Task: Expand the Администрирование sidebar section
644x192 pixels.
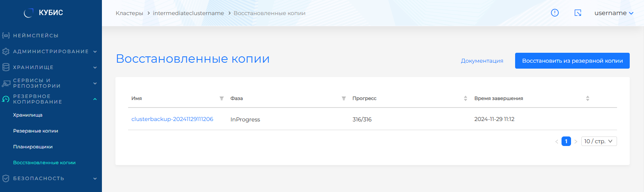Action: (51, 52)
